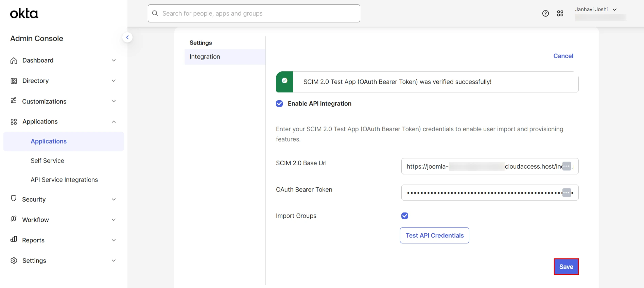
Task: Click the search magnifier icon
Action: point(155,13)
